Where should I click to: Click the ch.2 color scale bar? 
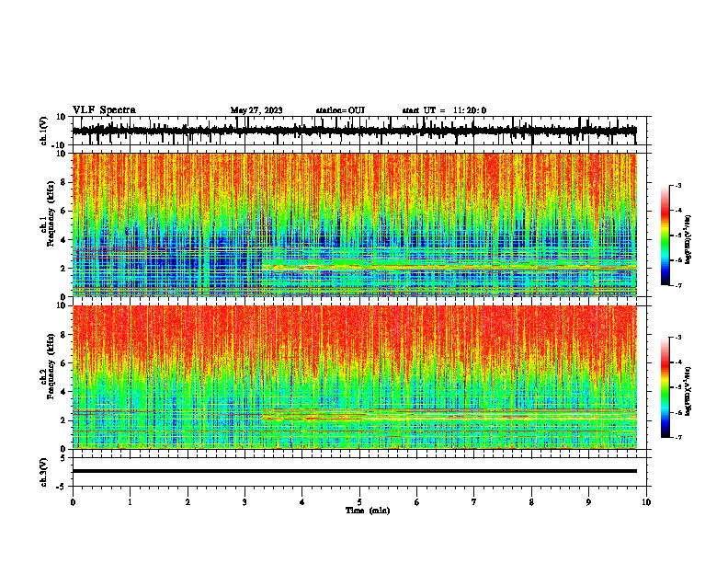665,387
